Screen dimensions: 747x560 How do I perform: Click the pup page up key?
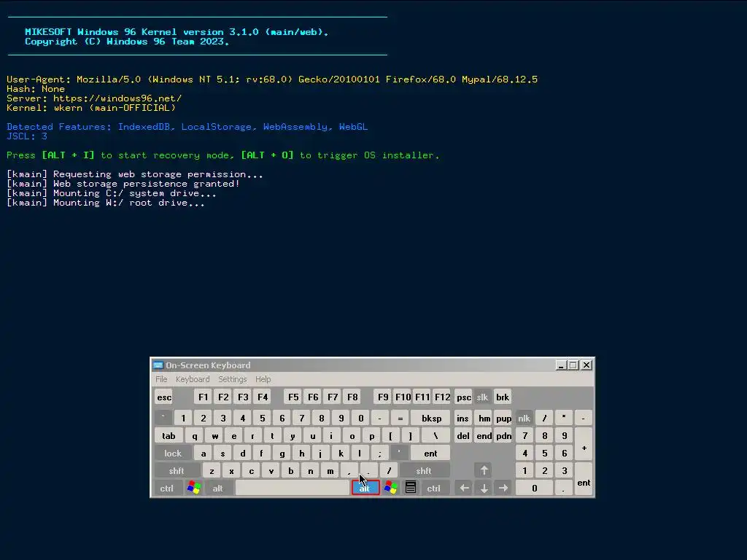click(503, 419)
